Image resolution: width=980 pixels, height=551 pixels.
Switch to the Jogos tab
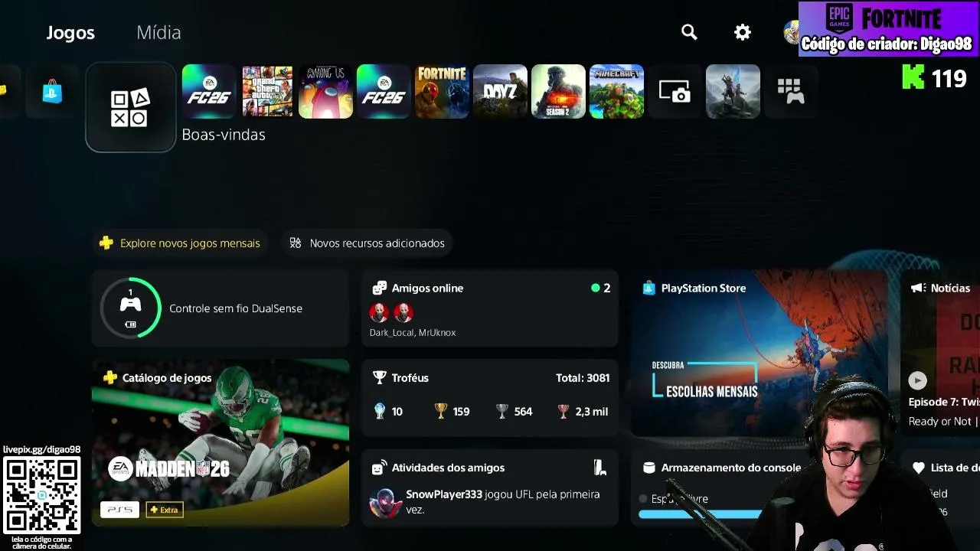point(70,33)
